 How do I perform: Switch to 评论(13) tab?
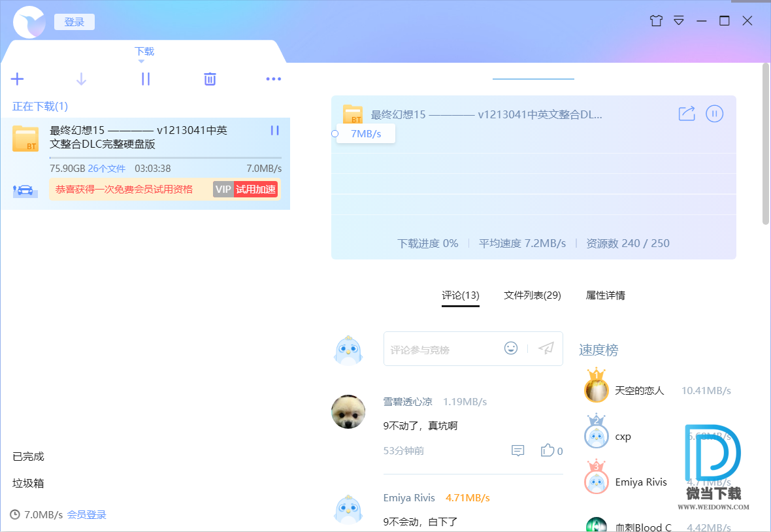[460, 295]
